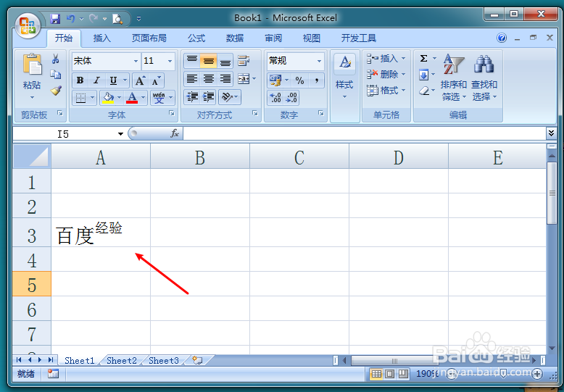This screenshot has width=564, height=392.
Task: Open 排序和筛选 menu
Action: pos(454,78)
